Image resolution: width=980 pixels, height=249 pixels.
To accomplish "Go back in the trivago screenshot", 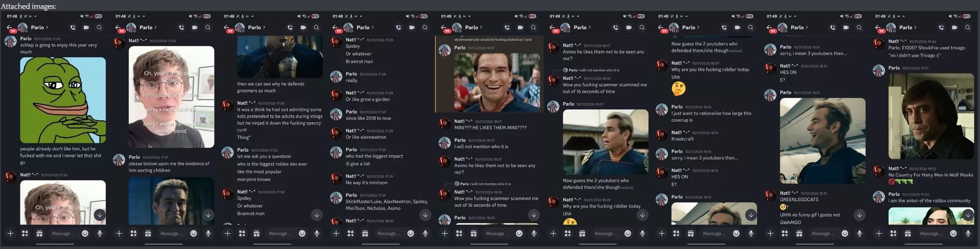I will click(x=878, y=27).
